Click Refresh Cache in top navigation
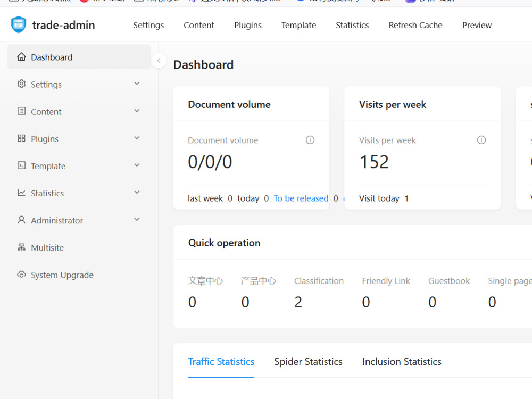The height and width of the screenshot is (399, 532). [x=415, y=25]
